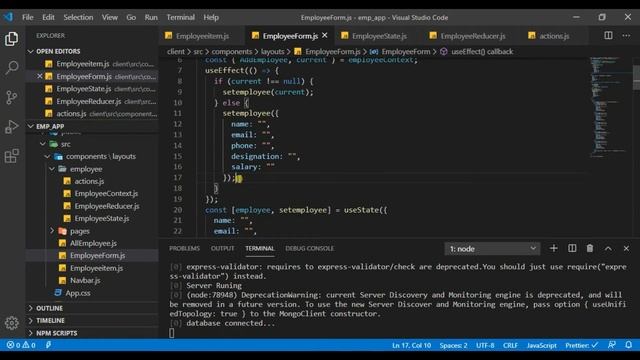This screenshot has width=640, height=360.
Task: Change indentation via Spaces: 2
Action: point(453,345)
